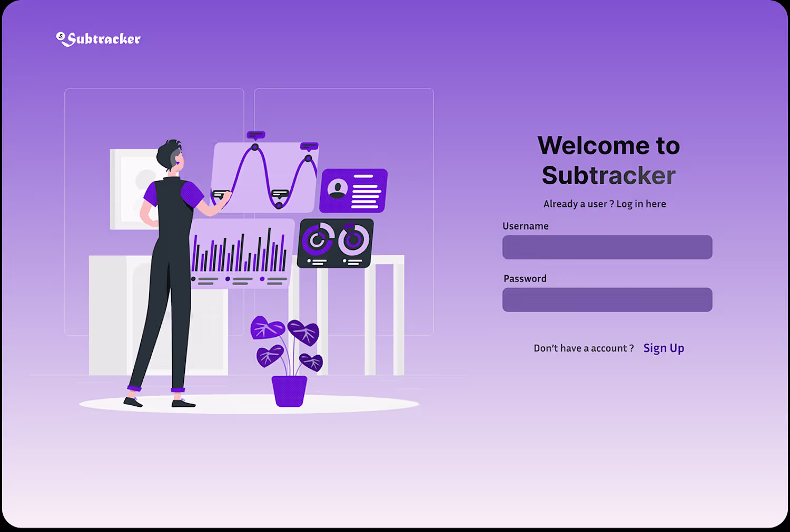This screenshot has width=790, height=532.
Task: Click the 'Don't have a account ?' text
Action: pos(584,348)
